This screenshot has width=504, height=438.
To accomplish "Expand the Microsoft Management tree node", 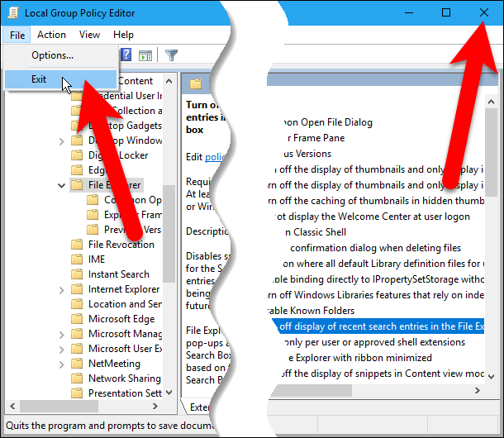I will (61, 335).
